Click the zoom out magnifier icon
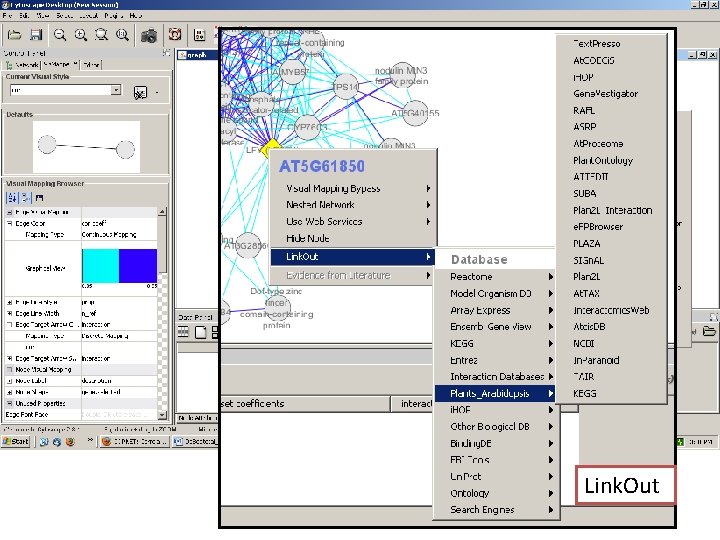 60,35
